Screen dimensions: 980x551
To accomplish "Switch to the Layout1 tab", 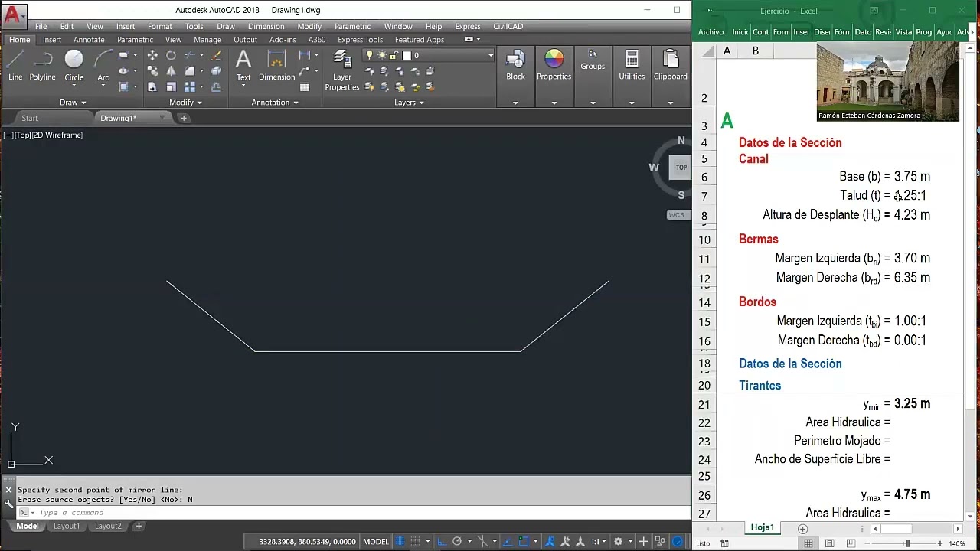I will (x=67, y=526).
